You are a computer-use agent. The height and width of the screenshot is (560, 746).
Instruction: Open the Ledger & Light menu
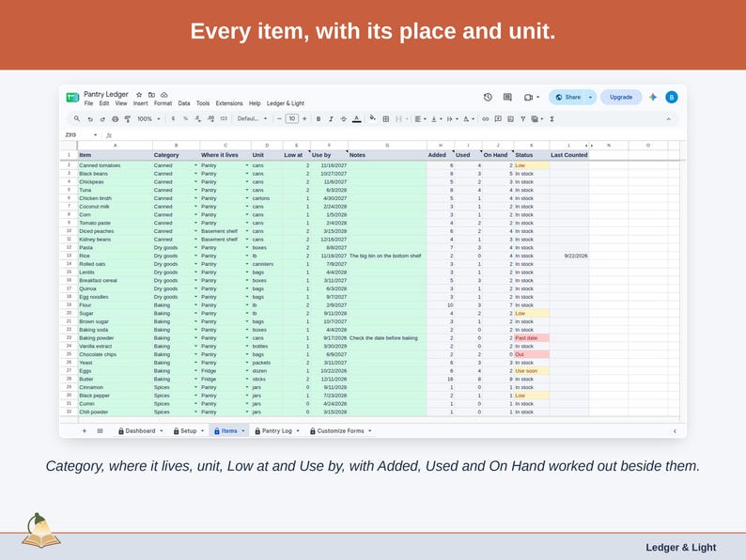(285, 103)
